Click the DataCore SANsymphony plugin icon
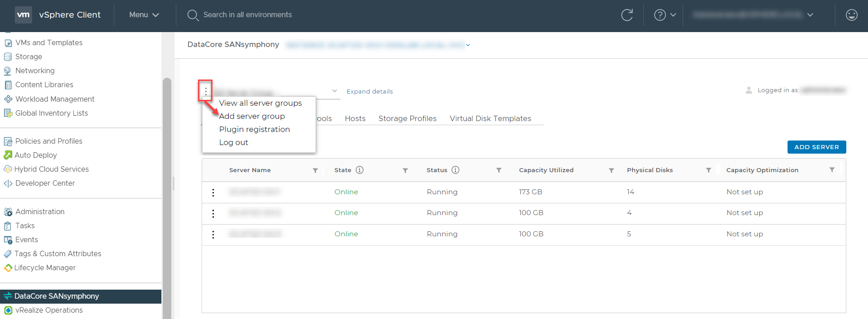This screenshot has height=319, width=868. tap(8, 296)
